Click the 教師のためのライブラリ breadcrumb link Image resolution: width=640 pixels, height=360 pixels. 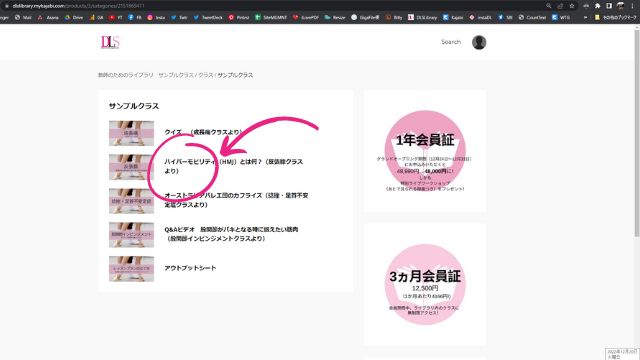pyautogui.click(x=146, y=75)
